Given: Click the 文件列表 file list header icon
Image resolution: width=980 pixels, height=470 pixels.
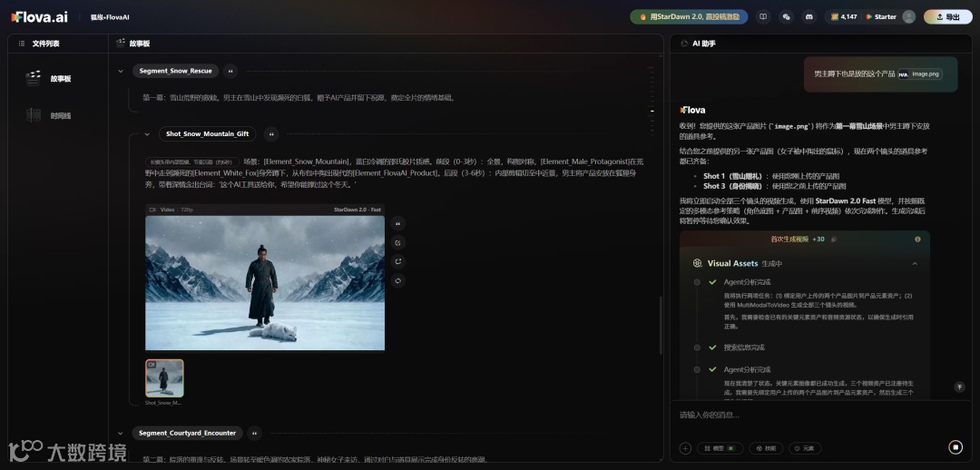Looking at the screenshot, I should [22, 44].
